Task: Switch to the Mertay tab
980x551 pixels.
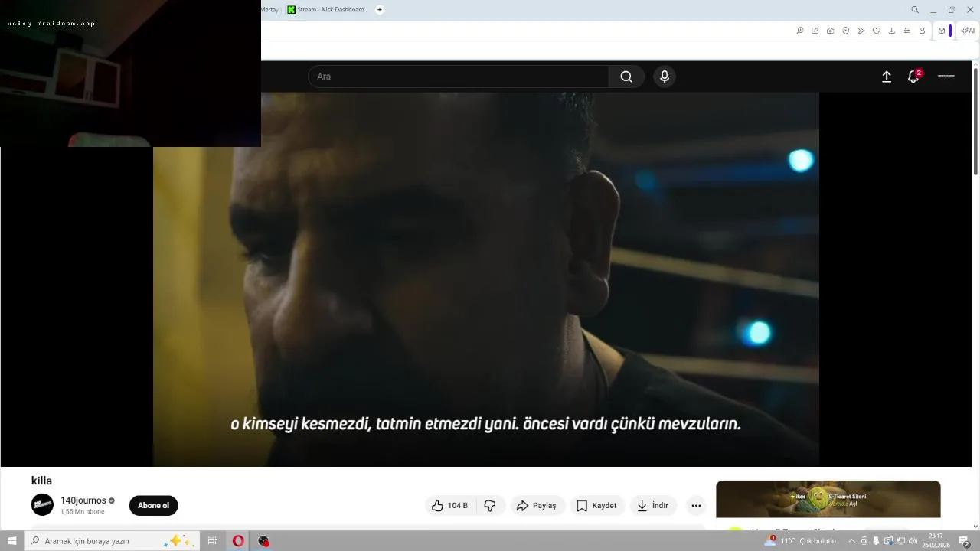Action: tap(270, 10)
